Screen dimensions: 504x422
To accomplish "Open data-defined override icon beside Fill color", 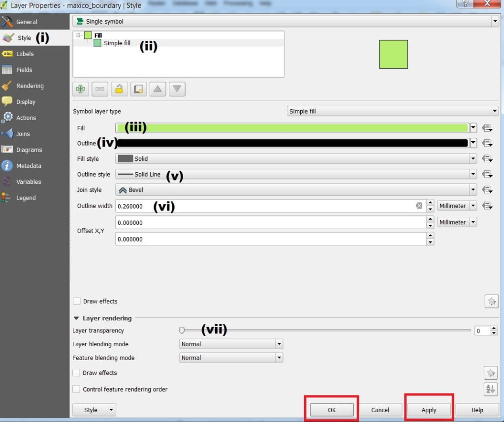I will [x=487, y=127].
